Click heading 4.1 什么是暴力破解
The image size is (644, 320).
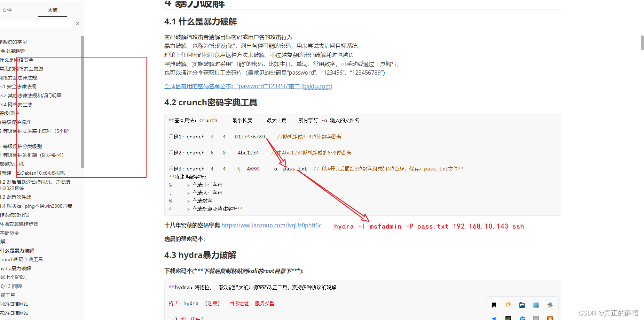(201, 22)
